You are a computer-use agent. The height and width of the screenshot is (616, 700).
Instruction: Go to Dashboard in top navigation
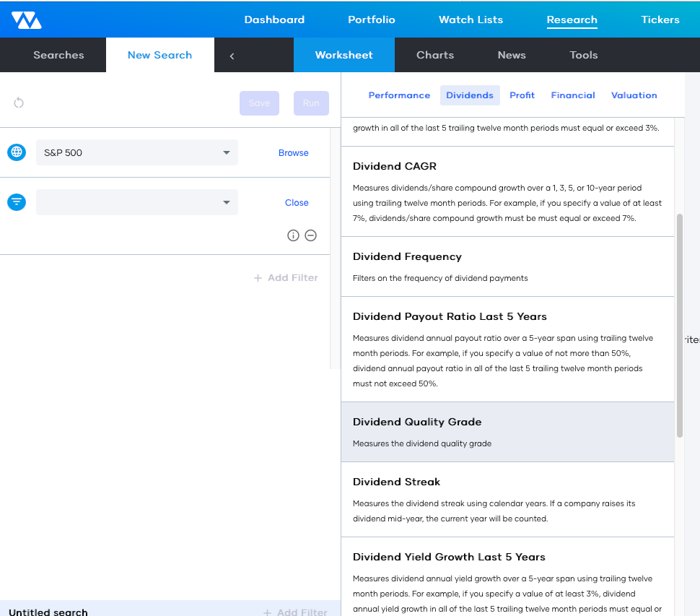[x=274, y=19]
